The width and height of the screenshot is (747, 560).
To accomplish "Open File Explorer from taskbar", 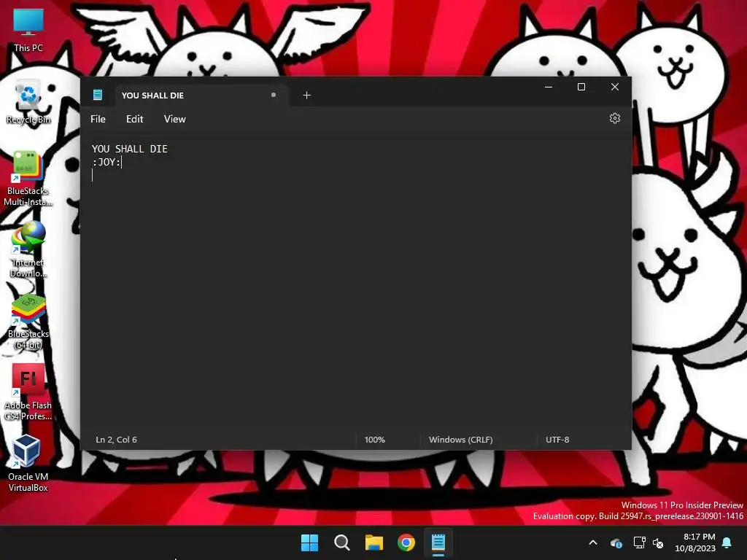I will point(374,542).
